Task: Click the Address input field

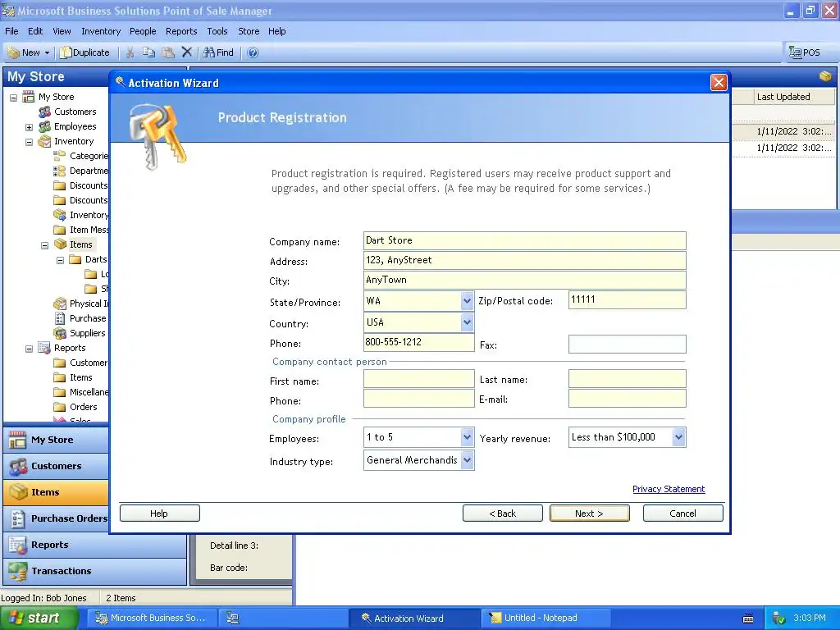Action: (x=524, y=260)
